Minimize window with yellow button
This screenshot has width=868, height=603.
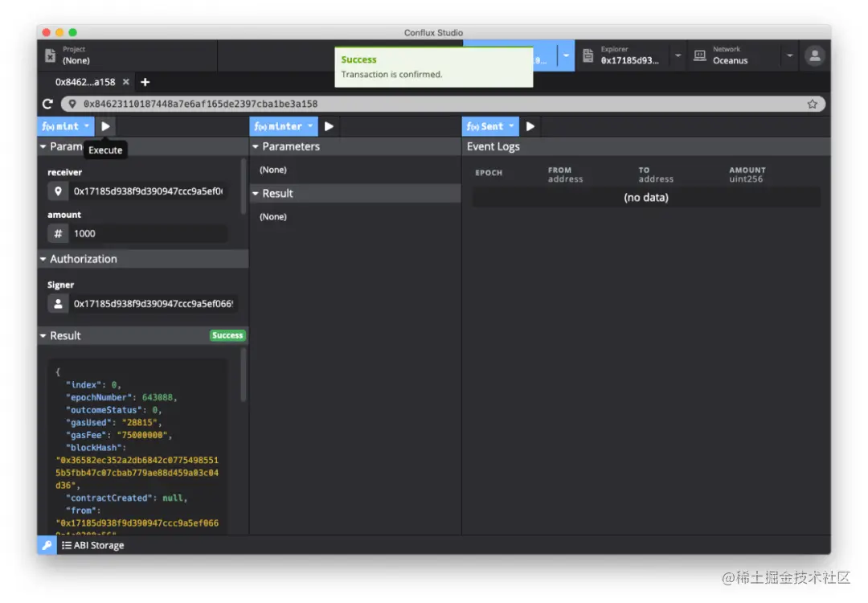(59, 33)
